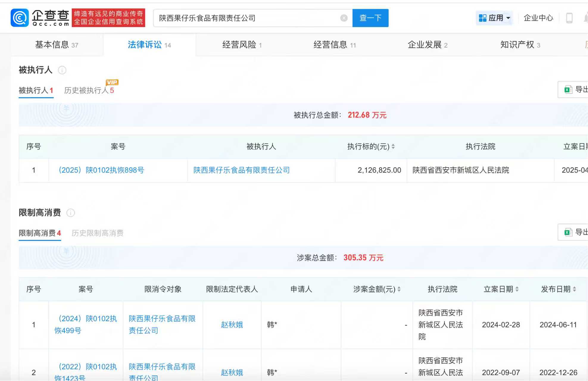Screen dimensions: 588x381
Task: Open 历史限制高消费 sub-tab
Action: pos(98,233)
